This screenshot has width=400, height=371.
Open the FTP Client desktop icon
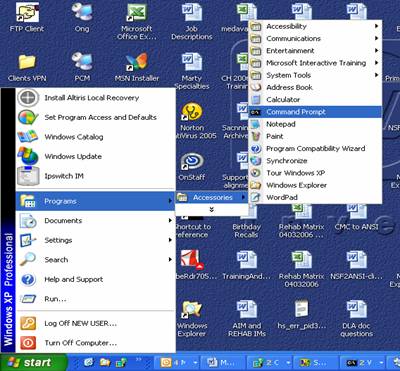(x=27, y=17)
